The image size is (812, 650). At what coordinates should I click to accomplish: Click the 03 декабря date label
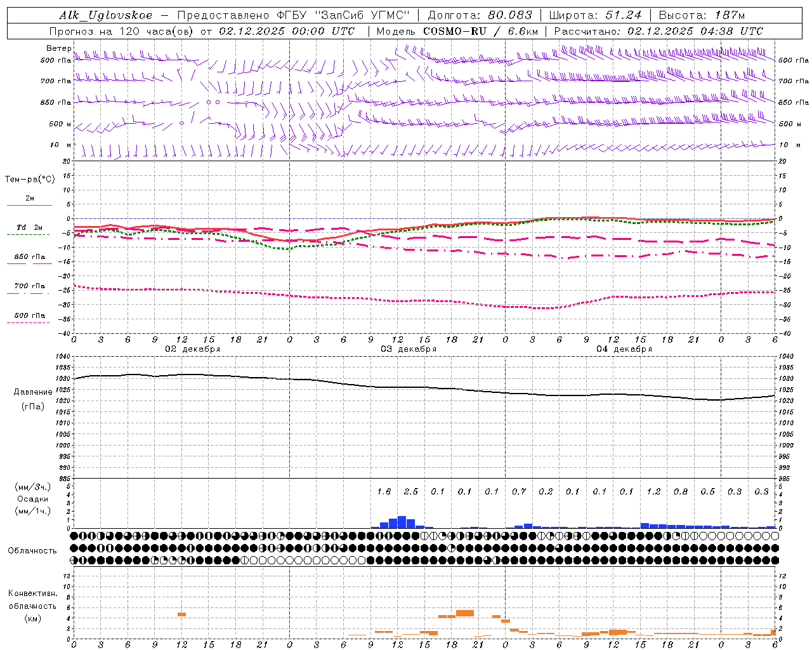[409, 349]
